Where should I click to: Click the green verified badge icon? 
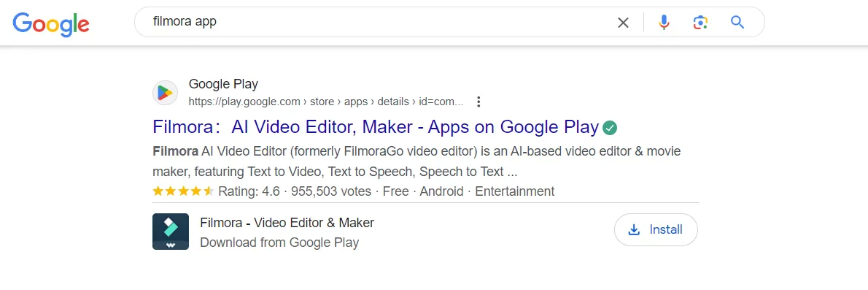tap(610, 128)
